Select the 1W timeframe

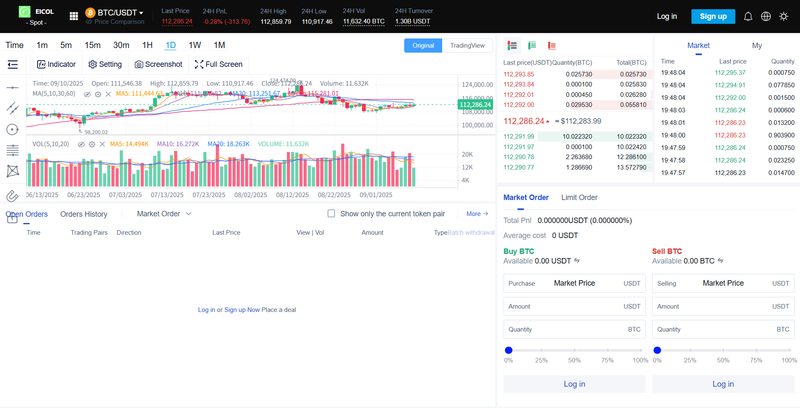click(195, 45)
